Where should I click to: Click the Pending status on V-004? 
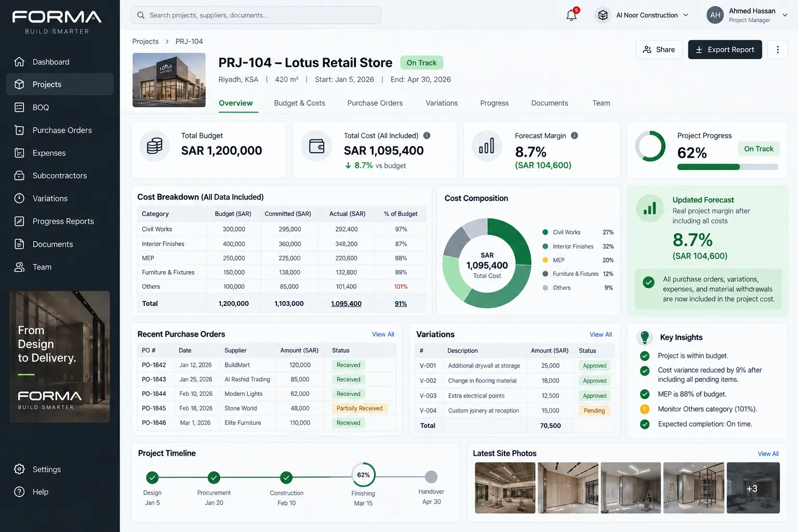(594, 410)
